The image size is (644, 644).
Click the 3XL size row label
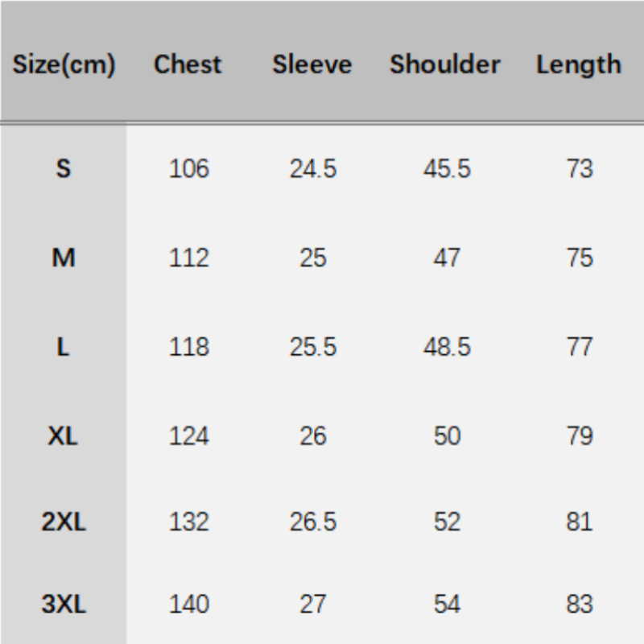point(64,604)
